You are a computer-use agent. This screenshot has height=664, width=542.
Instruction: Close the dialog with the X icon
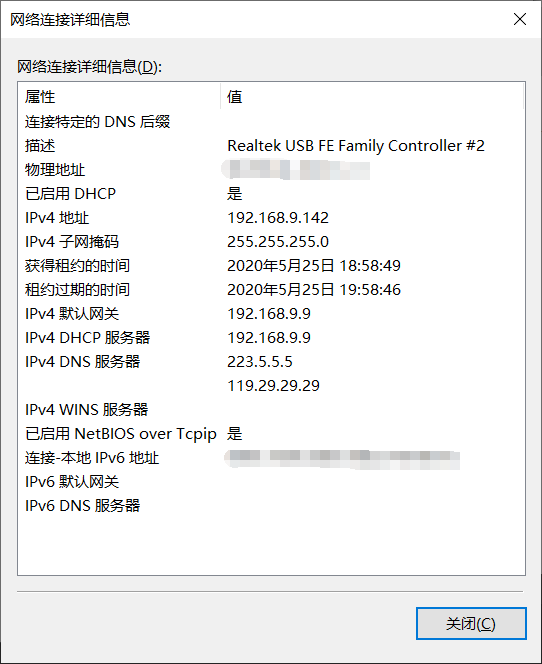(520, 19)
